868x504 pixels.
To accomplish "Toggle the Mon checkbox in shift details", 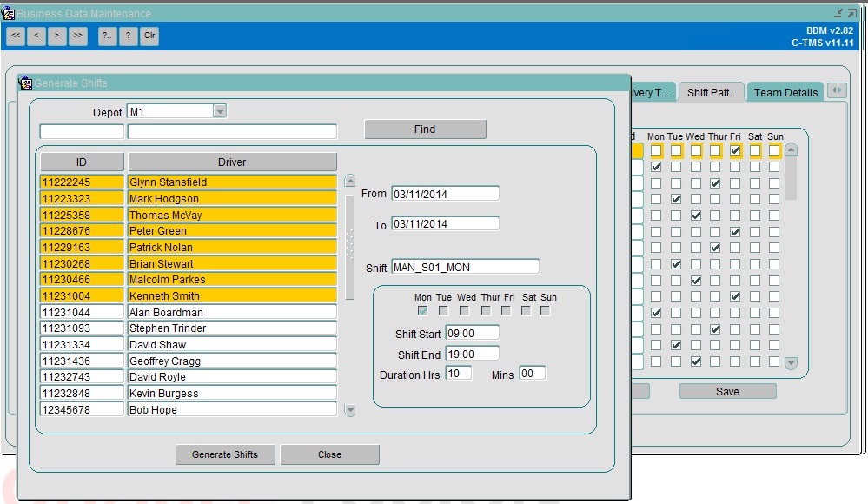I will (423, 311).
